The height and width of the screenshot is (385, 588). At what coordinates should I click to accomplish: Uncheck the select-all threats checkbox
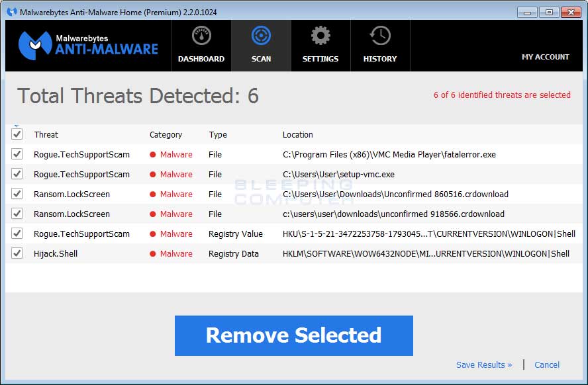[17, 134]
